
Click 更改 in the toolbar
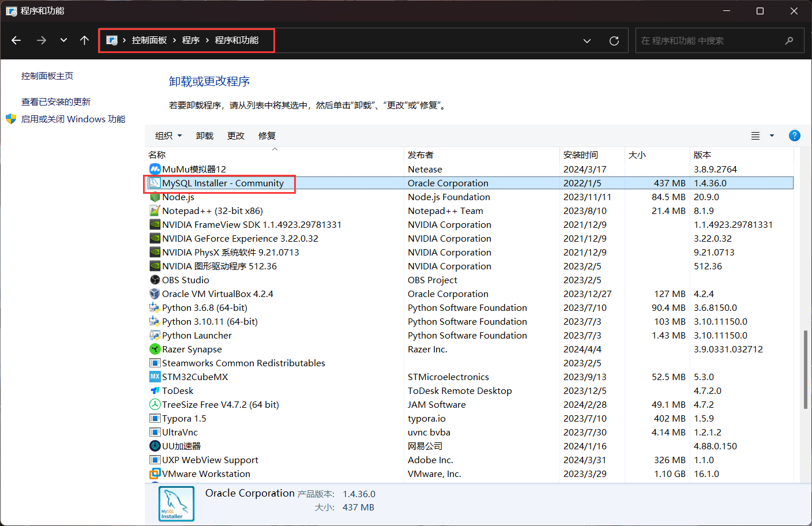pos(236,136)
